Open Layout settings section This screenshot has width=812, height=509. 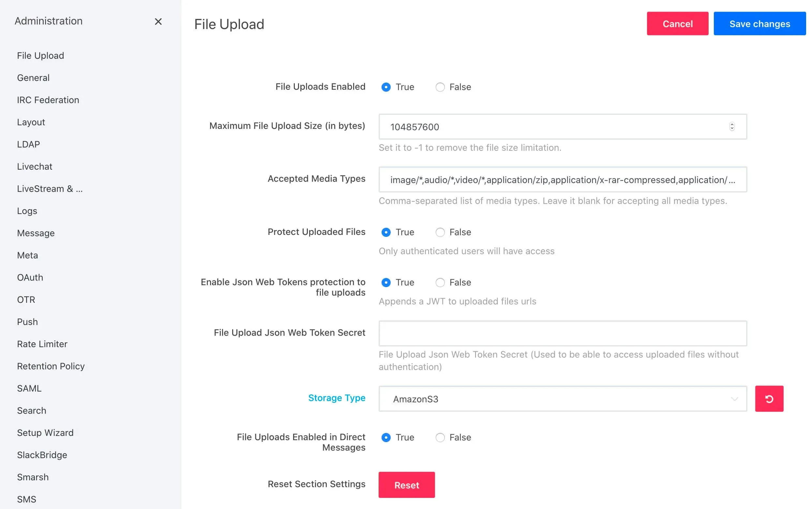pos(31,122)
